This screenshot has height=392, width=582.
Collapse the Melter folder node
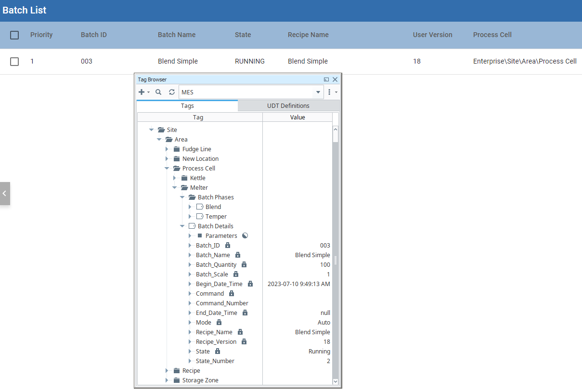(x=175, y=188)
